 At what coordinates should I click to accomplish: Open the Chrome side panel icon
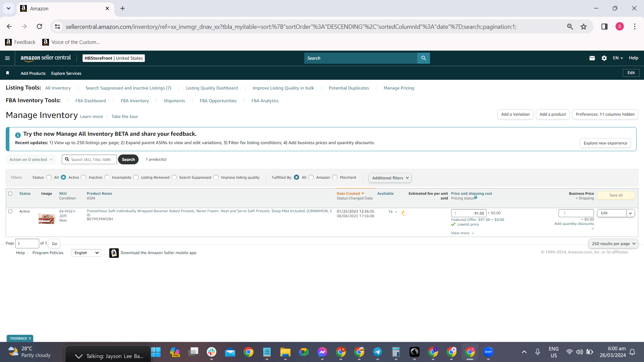604,26
